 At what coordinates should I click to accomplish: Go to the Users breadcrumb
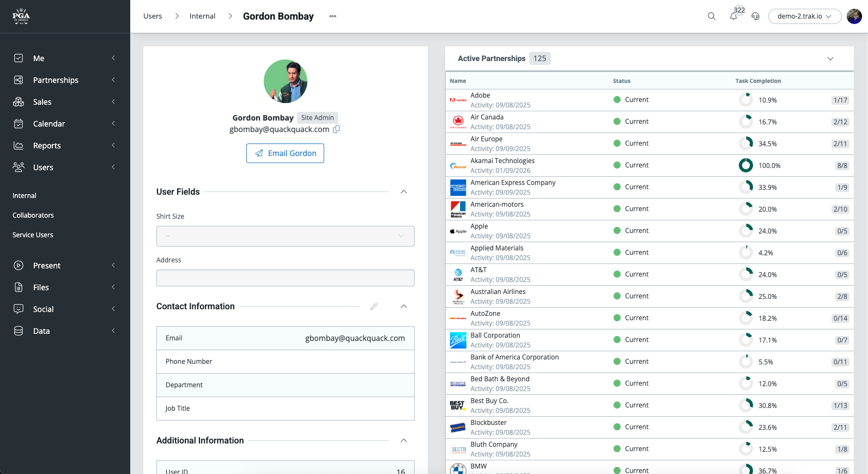(x=153, y=16)
